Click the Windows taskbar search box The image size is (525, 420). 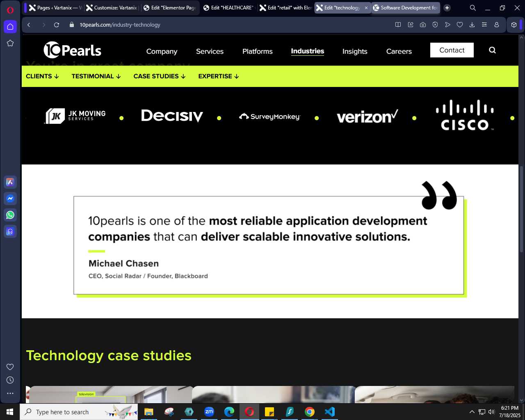coord(79,412)
